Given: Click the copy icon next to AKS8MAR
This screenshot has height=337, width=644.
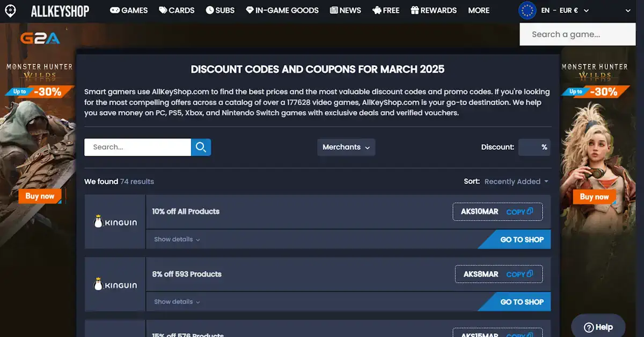Looking at the screenshot, I should click(x=530, y=274).
